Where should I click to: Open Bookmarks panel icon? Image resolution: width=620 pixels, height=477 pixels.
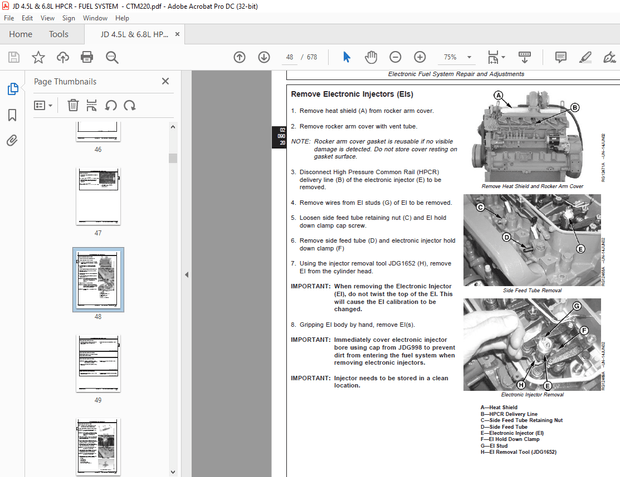point(12,115)
